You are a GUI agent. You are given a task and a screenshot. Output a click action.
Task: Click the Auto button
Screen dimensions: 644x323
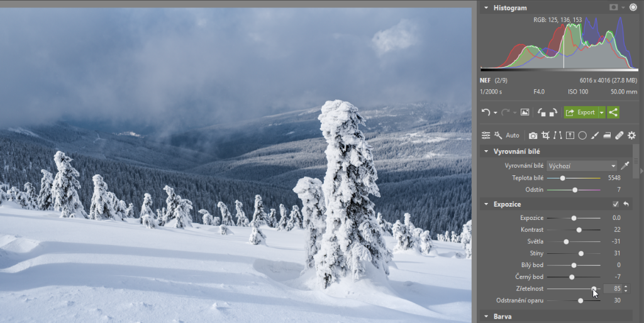[512, 136]
